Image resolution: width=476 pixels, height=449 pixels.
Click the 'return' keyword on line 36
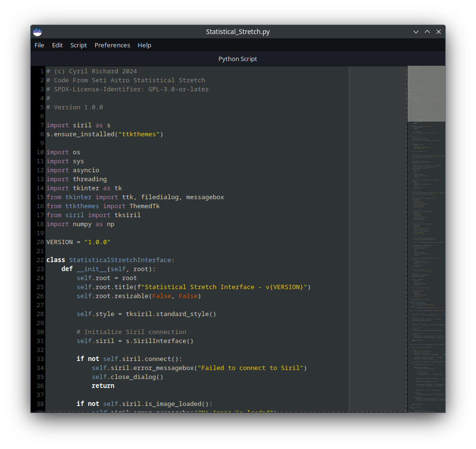click(x=103, y=386)
